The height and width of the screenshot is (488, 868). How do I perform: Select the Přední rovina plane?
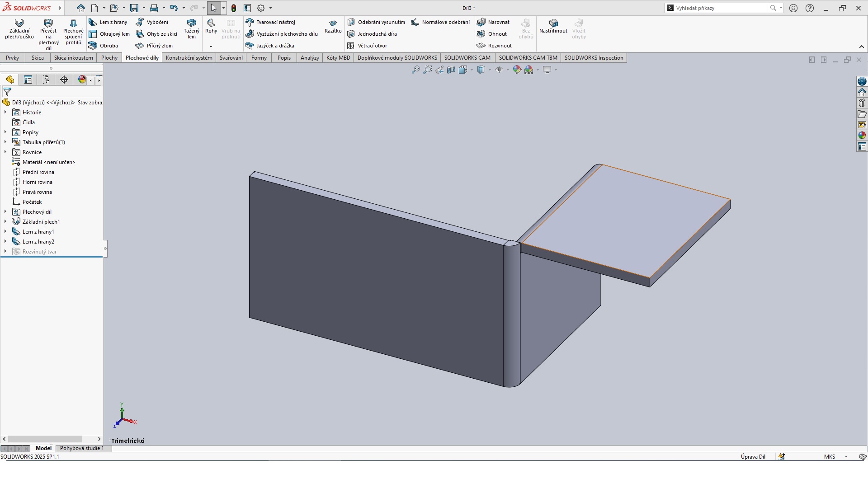38,172
